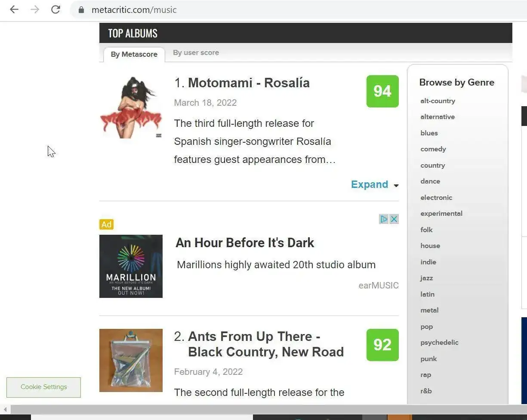This screenshot has height=420, width=527.
Task: Go back using the browser back arrow
Action: point(14,9)
